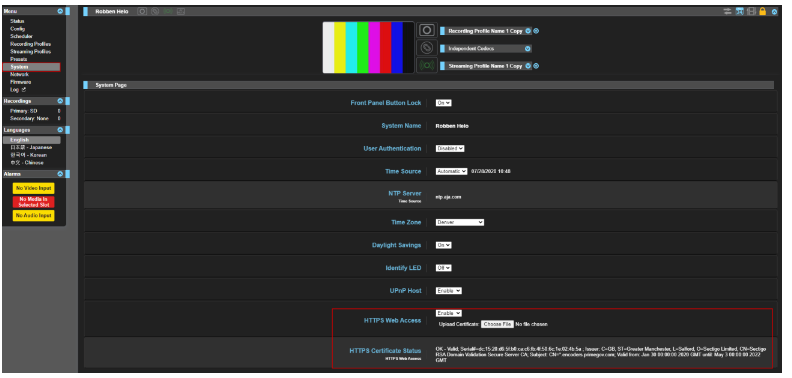This screenshot has width=792, height=378.
Task: Collapse the Recordings sidebar section
Action: pyautogui.click(x=60, y=101)
